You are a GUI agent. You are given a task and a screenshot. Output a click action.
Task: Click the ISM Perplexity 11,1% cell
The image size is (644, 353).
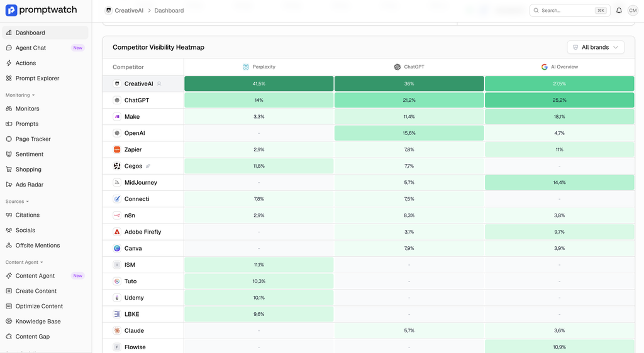(258, 265)
